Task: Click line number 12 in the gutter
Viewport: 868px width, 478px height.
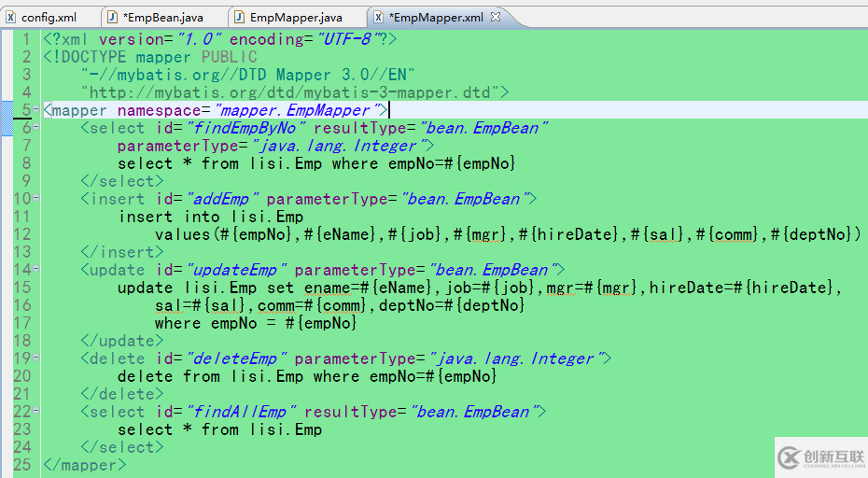Action: pyautogui.click(x=22, y=234)
